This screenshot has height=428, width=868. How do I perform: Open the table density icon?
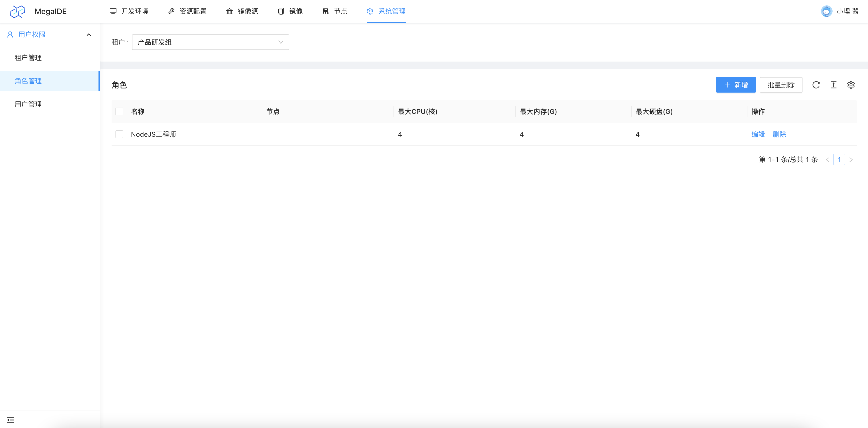pyautogui.click(x=833, y=85)
